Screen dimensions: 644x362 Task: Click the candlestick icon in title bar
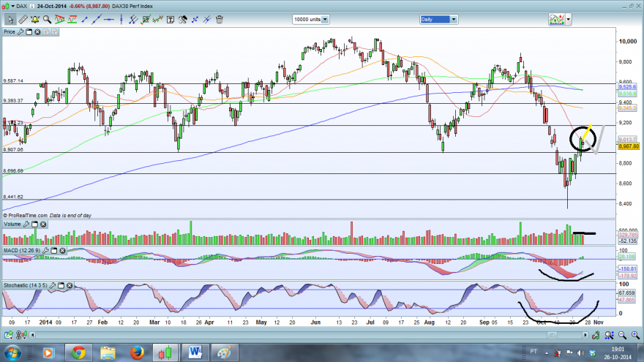(6, 6)
